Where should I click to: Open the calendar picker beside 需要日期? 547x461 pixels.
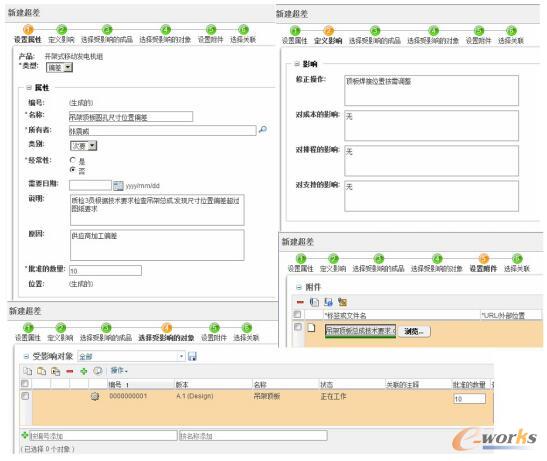[118, 185]
